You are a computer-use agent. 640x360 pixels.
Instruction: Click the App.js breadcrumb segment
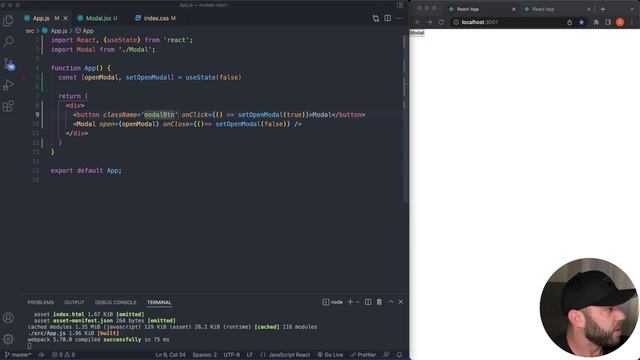point(59,31)
